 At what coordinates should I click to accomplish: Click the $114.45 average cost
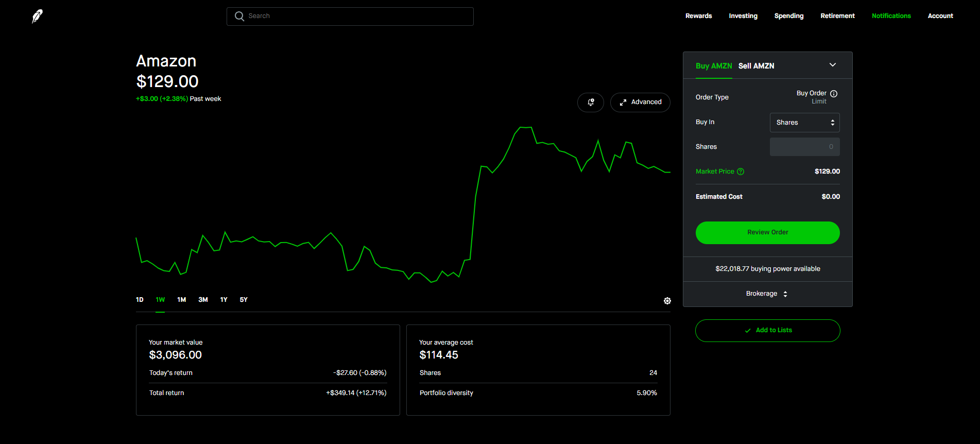point(439,355)
